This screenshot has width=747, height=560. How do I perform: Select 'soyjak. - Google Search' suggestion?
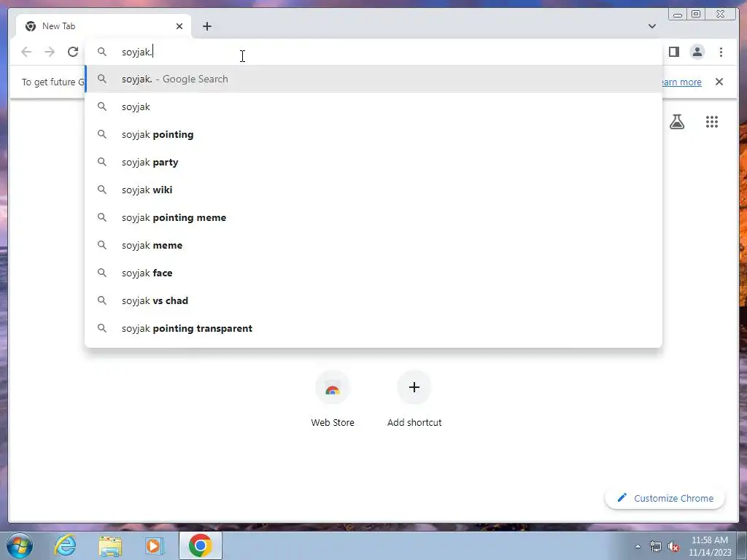pyautogui.click(x=373, y=79)
